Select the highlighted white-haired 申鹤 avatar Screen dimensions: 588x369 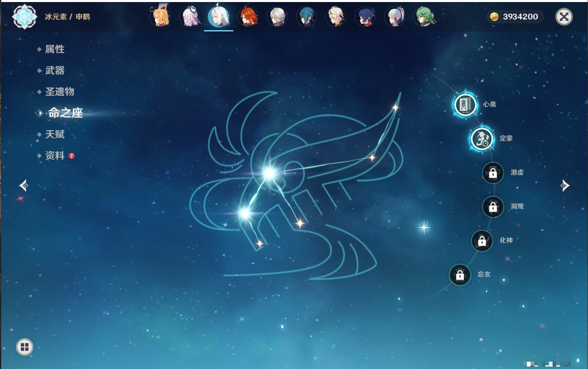219,16
